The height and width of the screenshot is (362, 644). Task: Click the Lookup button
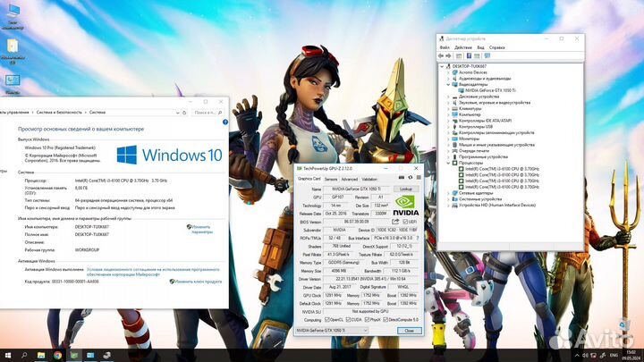click(406, 189)
